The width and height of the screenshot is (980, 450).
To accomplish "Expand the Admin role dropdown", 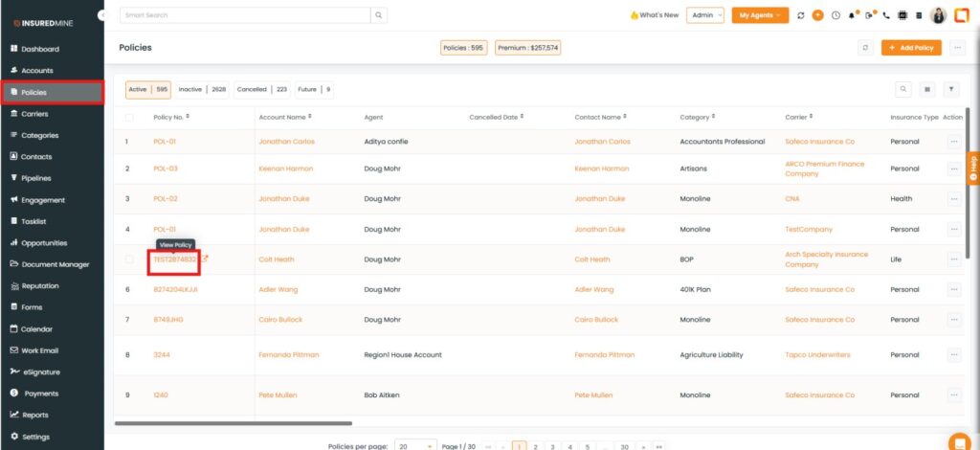I will click(704, 15).
